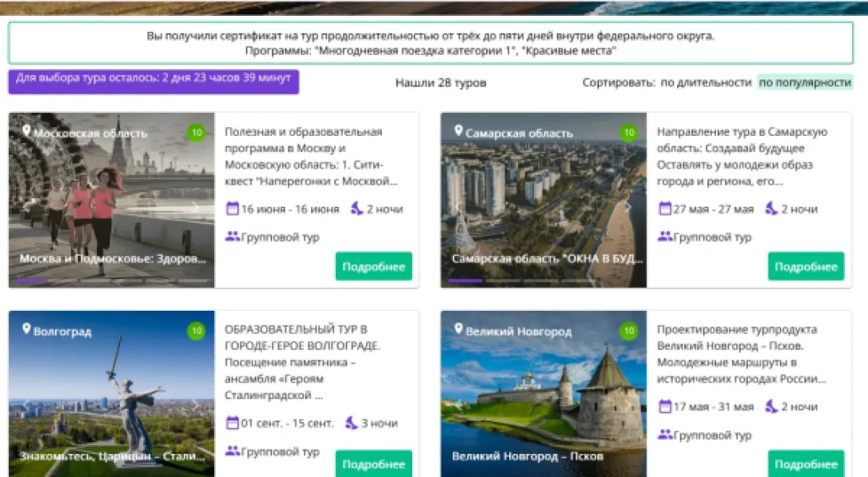Click nights icon beside 3 ночи
868x477 pixels.
pyautogui.click(x=352, y=422)
